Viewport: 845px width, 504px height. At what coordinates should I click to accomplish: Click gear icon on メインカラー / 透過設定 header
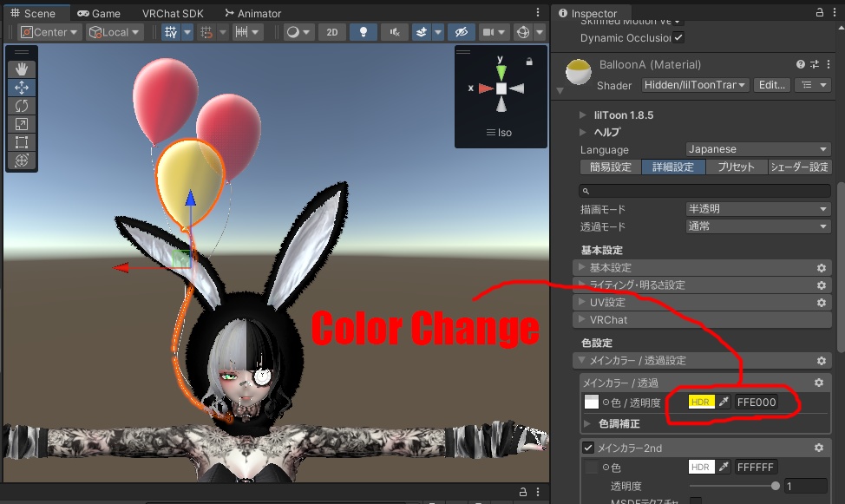pos(822,361)
